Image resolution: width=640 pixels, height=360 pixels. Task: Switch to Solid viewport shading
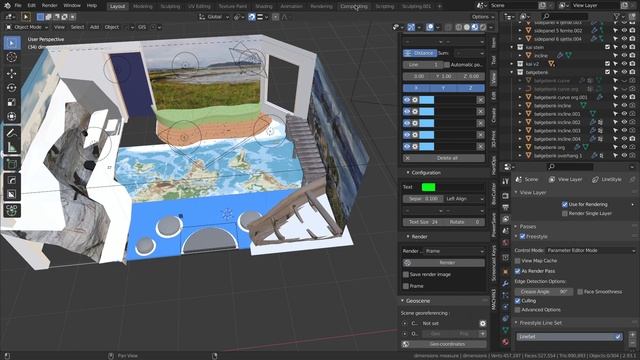point(467,27)
